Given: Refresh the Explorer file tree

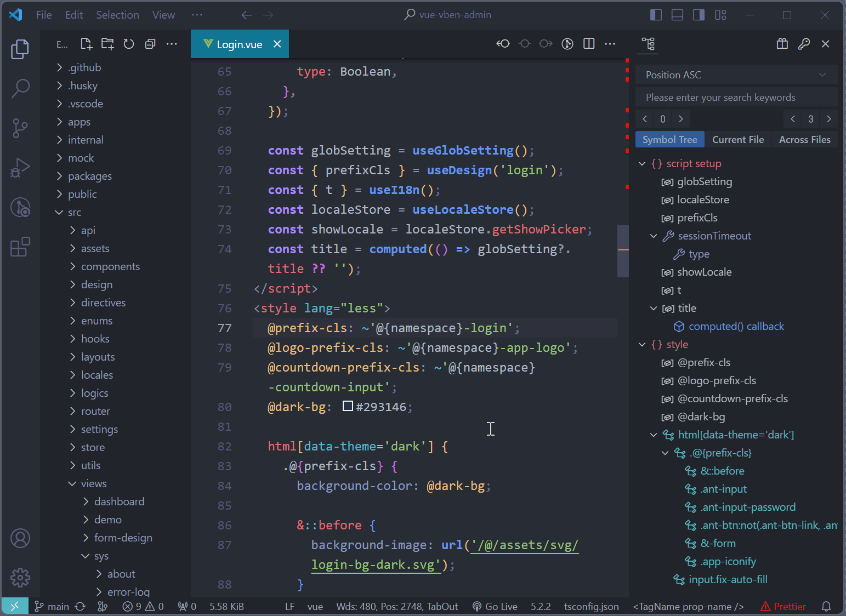Looking at the screenshot, I should tap(129, 44).
